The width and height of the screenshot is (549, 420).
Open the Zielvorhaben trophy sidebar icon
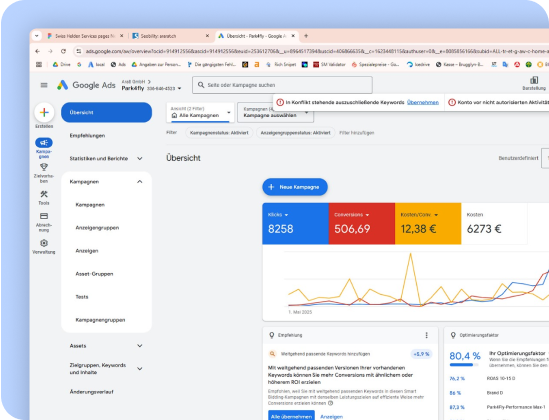[x=44, y=167]
